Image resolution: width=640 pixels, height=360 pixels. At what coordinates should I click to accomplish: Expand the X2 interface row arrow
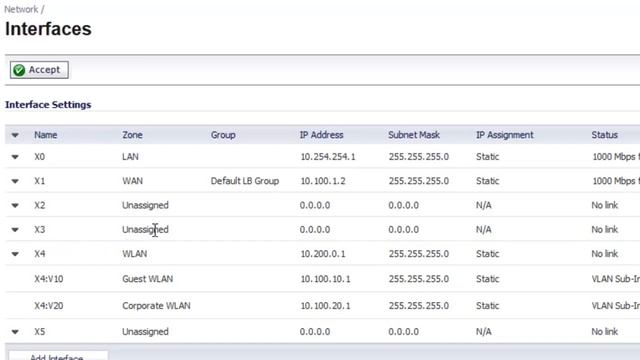[x=15, y=205]
